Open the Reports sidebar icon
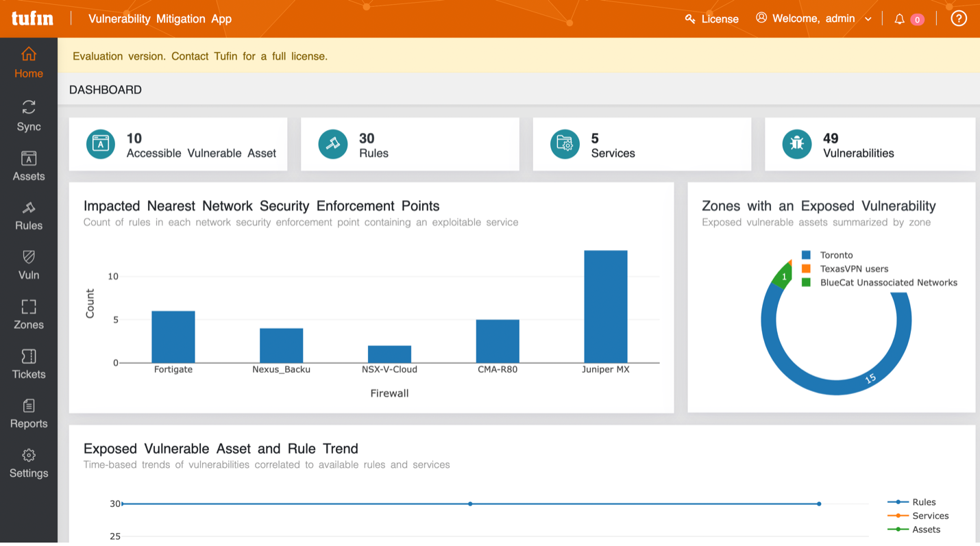Screen dimensions: 980x546 29,406
